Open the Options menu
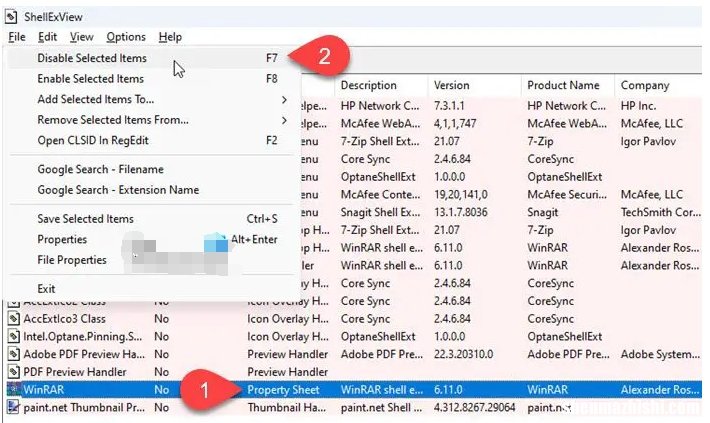Screen dimensions: 710x423 click(x=126, y=37)
